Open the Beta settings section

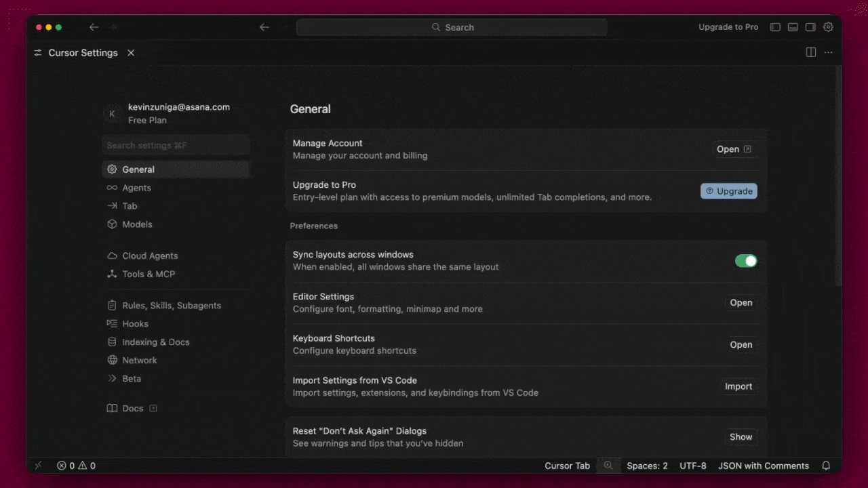176,379
